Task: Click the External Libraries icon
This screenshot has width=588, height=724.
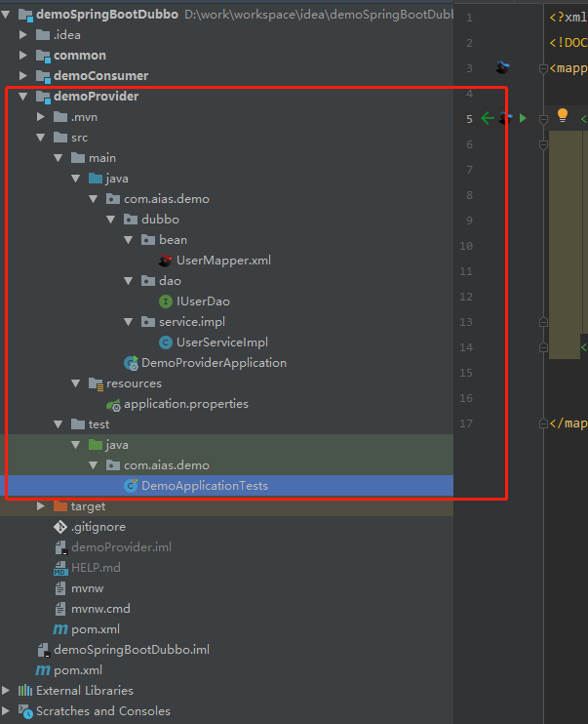Action: coord(25,690)
